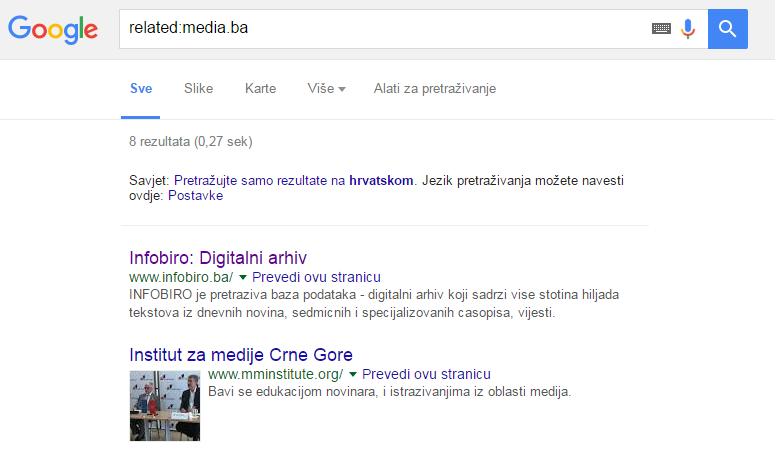This screenshot has height=463, width=775.
Task: Expand arrow next to www.infobiro.ba/
Action: (243, 277)
